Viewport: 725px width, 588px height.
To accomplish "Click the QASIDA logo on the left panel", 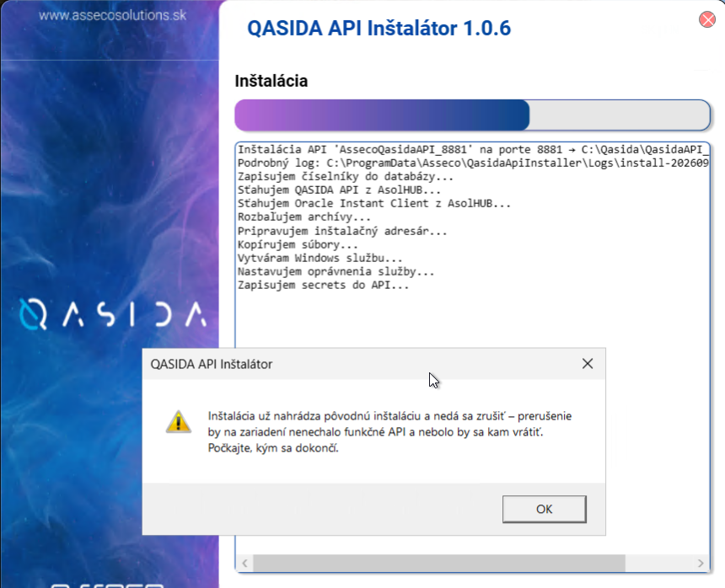I will click(113, 314).
